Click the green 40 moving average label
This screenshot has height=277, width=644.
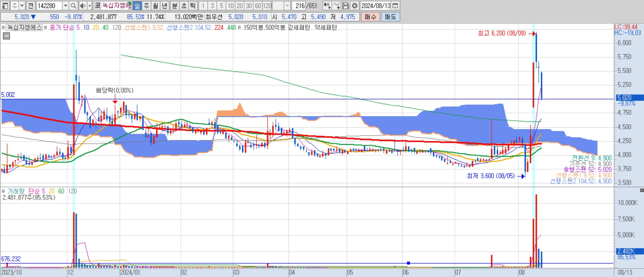[x=106, y=27]
